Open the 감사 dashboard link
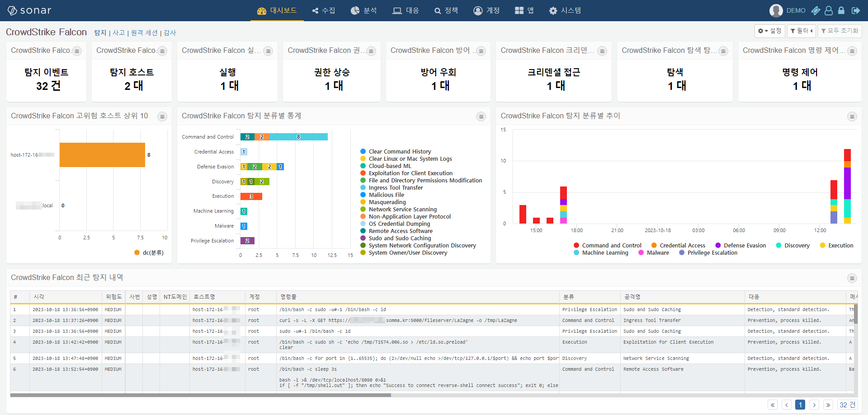The image size is (868, 415). click(170, 33)
